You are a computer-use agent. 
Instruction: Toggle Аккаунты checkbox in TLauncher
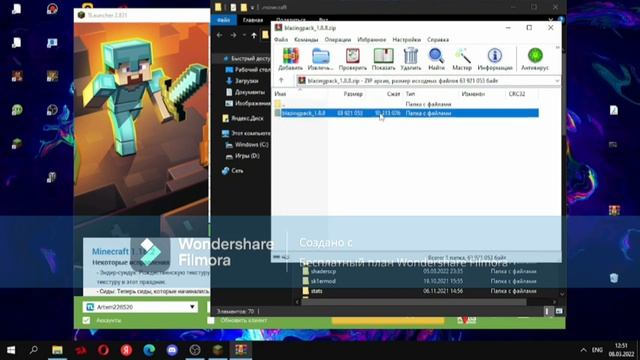click(86, 320)
